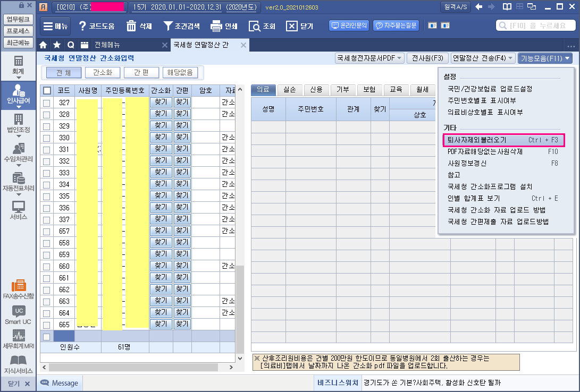Viewport: 580px width, 392px height.
Task: Select the 해당없음 filter button
Action: point(180,72)
